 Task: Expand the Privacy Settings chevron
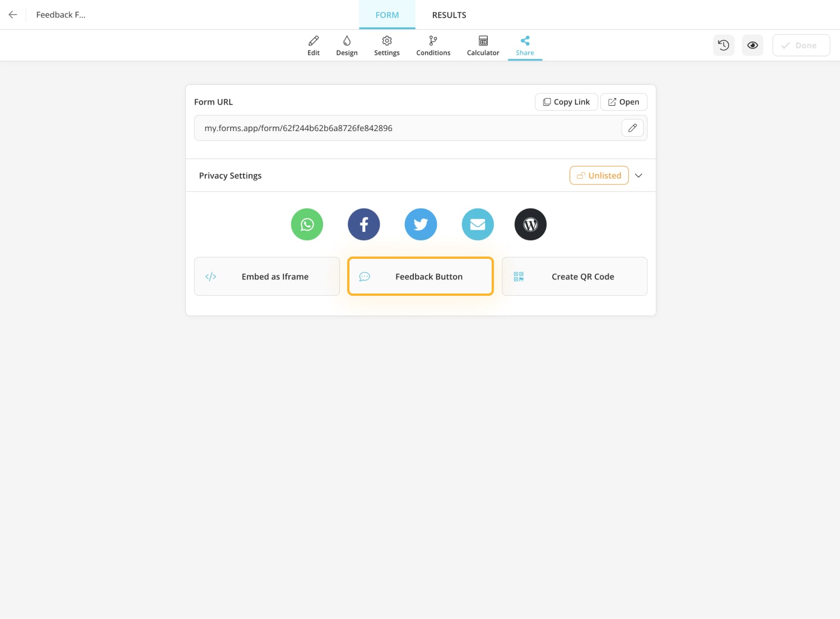pos(638,175)
